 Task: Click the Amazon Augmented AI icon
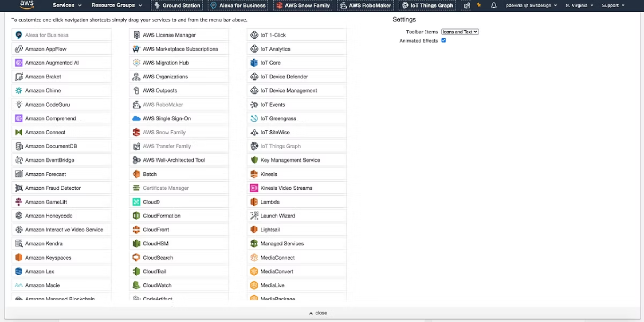[19, 63]
